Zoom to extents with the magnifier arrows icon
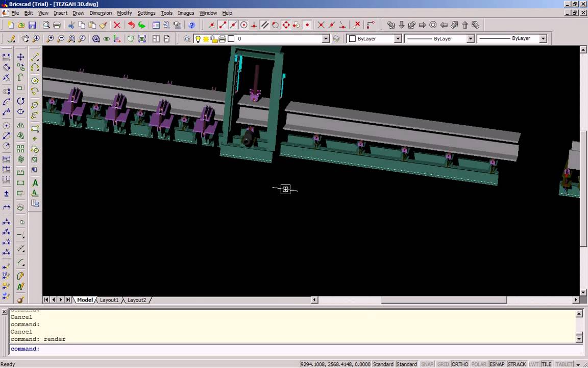588x368 pixels. pos(71,39)
